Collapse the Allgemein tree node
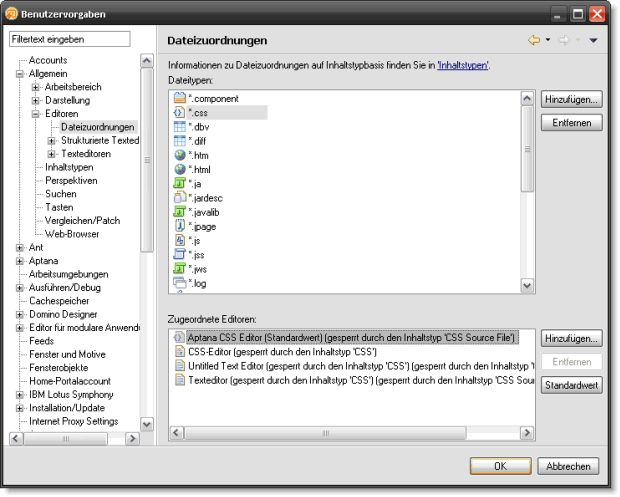Viewport: 620px width, 497px height. (19, 74)
